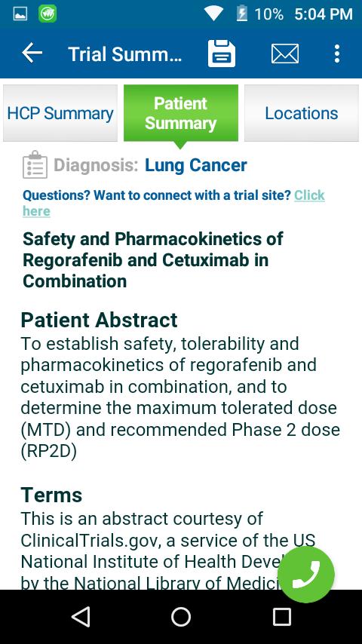Open Android recent apps square button
The height and width of the screenshot is (644, 362).
pos(282,617)
